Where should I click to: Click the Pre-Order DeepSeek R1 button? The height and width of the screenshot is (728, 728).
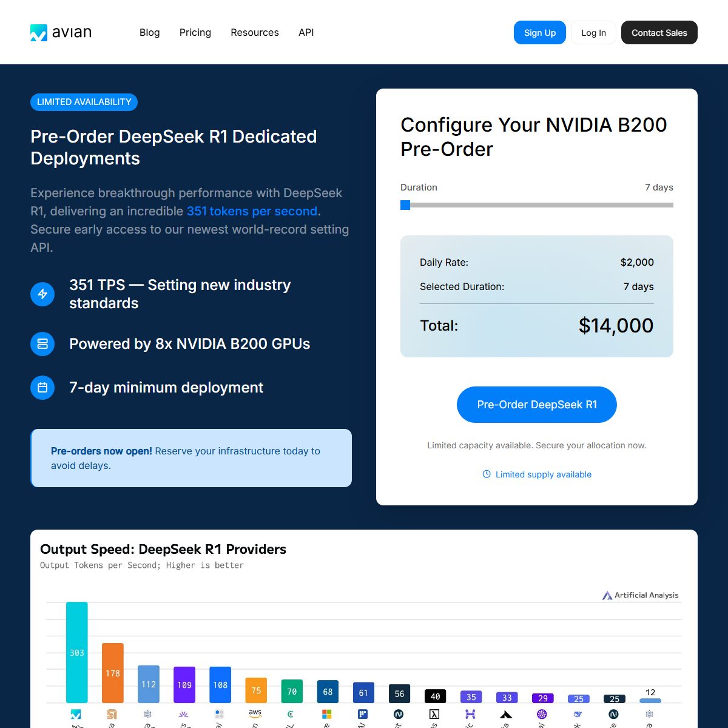click(x=537, y=405)
